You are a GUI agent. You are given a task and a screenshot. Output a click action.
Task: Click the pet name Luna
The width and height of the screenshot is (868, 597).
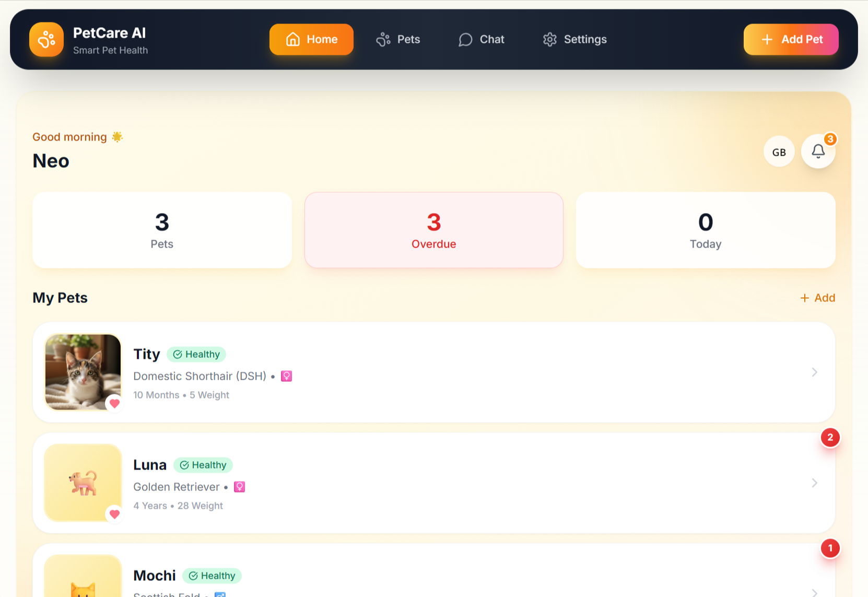(x=150, y=465)
